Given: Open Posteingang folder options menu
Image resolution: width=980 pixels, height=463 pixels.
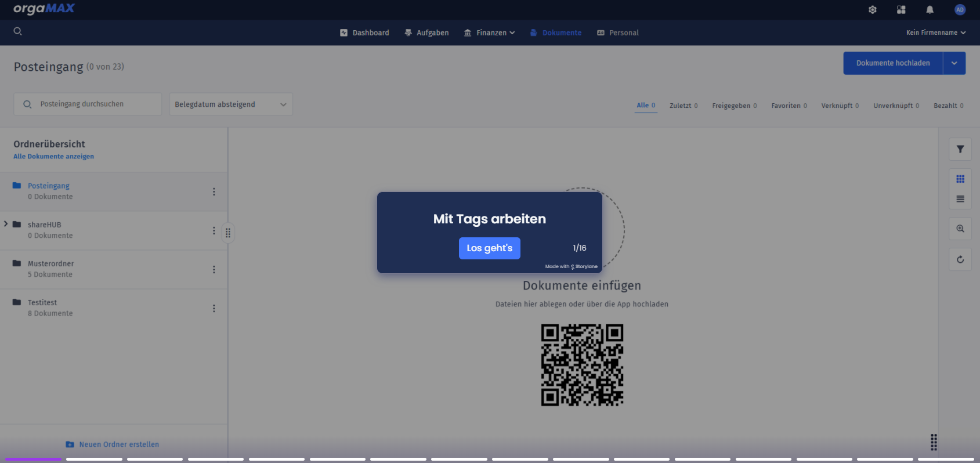Looking at the screenshot, I should [x=214, y=191].
